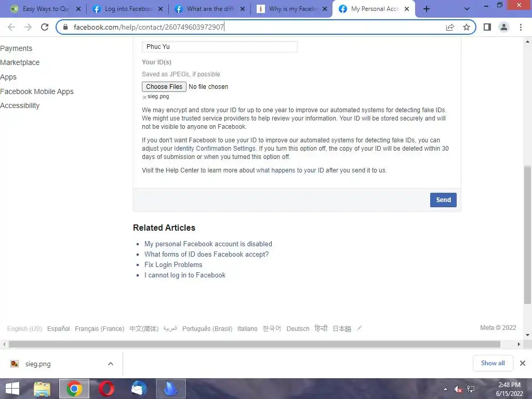
Task: Open the network tray icon
Action: pos(471,389)
